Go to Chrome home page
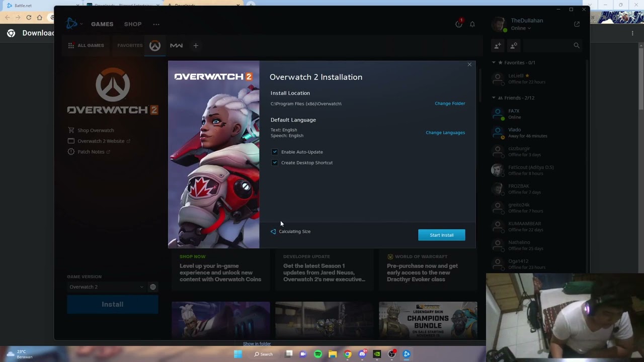Viewport: 644px width, 362px height. (39, 18)
